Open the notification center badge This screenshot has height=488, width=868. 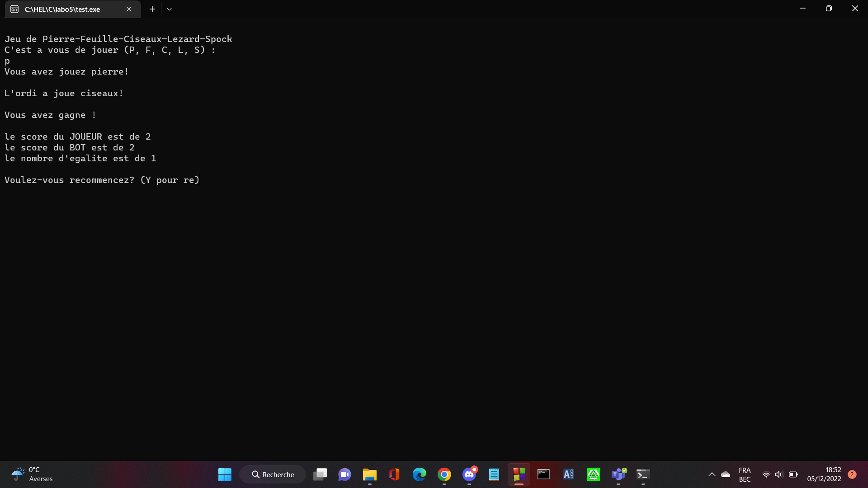[852, 474]
